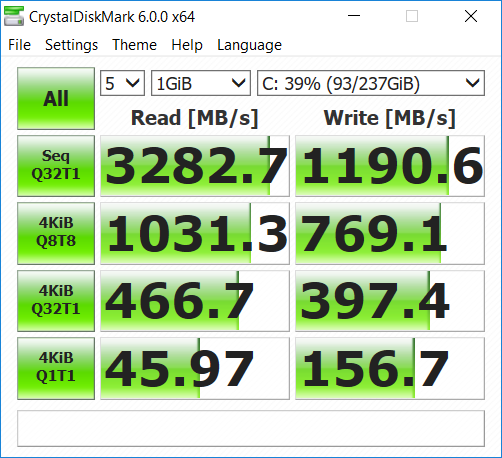Open the Language menu
The height and width of the screenshot is (458, 502).
[249, 45]
